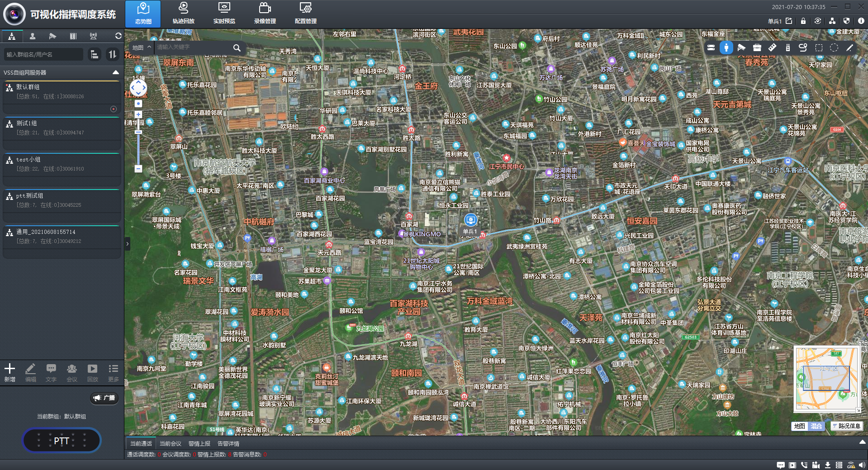Select the rectangle selection tool
The image size is (868, 470).
tap(819, 47)
